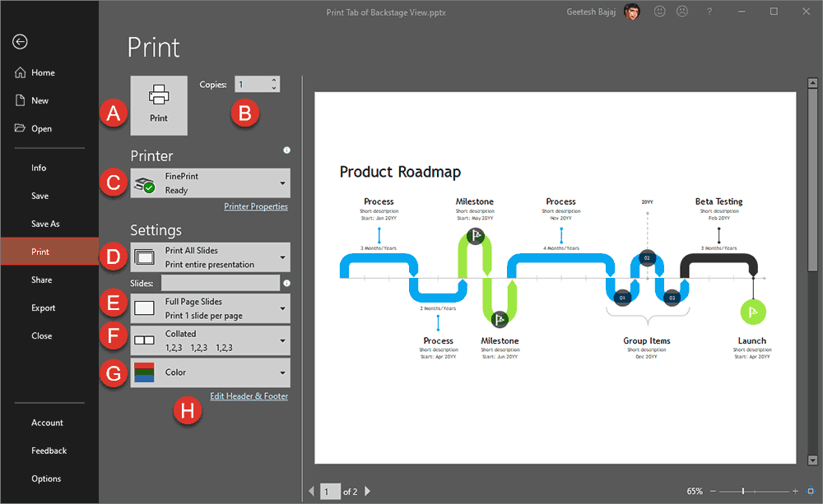Expand the Print All Slides dropdown
Screen dimensions: 823x504
(210, 257)
